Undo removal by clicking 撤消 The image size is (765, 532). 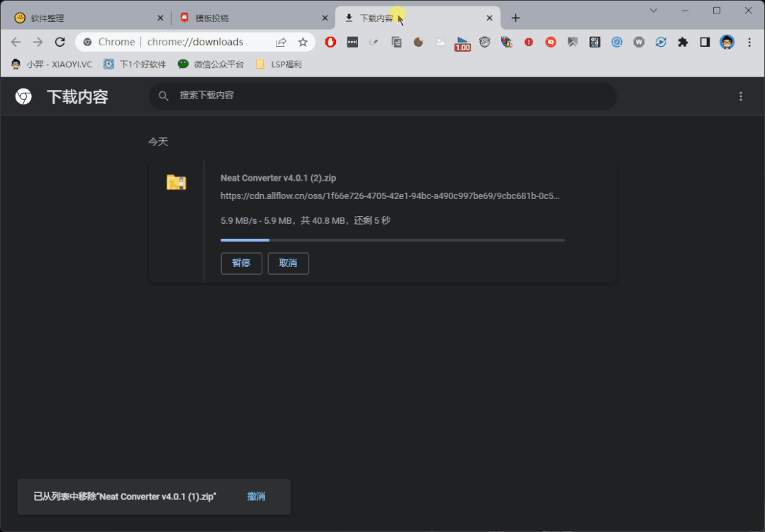tap(256, 497)
